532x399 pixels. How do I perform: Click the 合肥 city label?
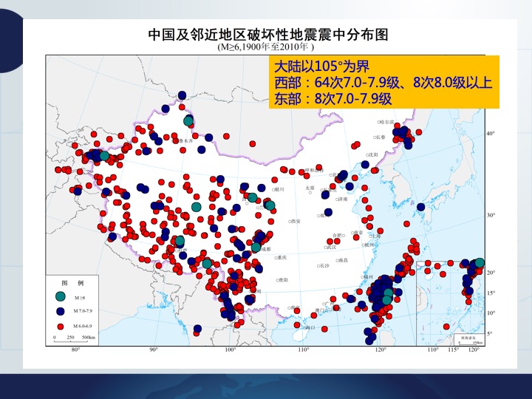(x=338, y=235)
